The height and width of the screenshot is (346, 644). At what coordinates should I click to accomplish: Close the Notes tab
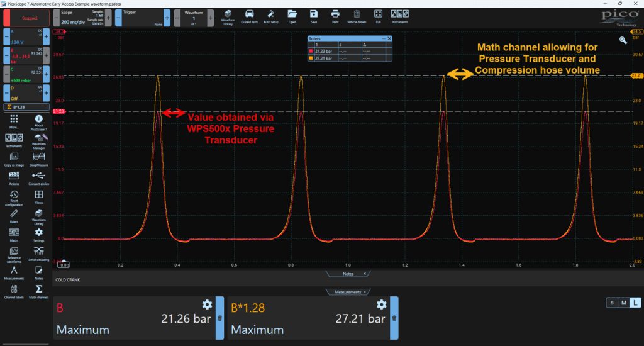(x=364, y=274)
